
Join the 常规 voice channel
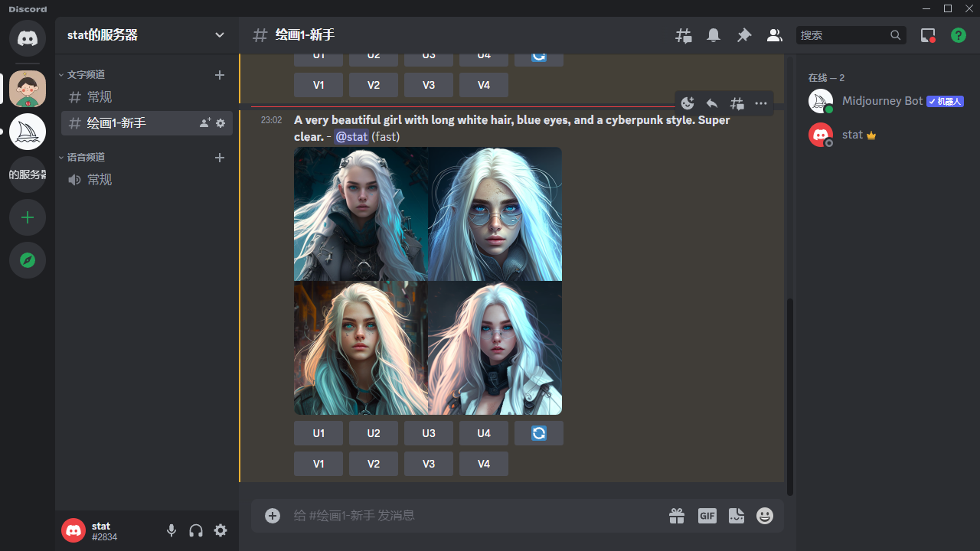(x=147, y=180)
